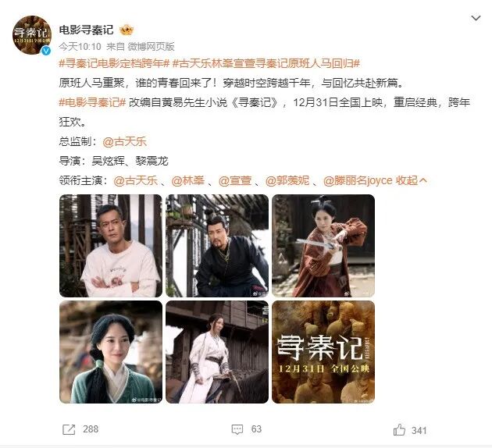Viewport: 492px width, 448px height.
Task: Click the 电影寻秦记 profile avatar
Action: click(32, 35)
